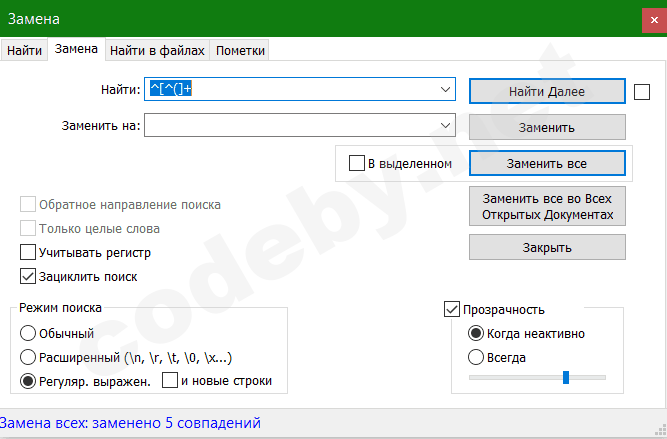The height and width of the screenshot is (439, 667).
Task: Click Заменить все во Всех Открытых Документах
Action: tap(547, 206)
